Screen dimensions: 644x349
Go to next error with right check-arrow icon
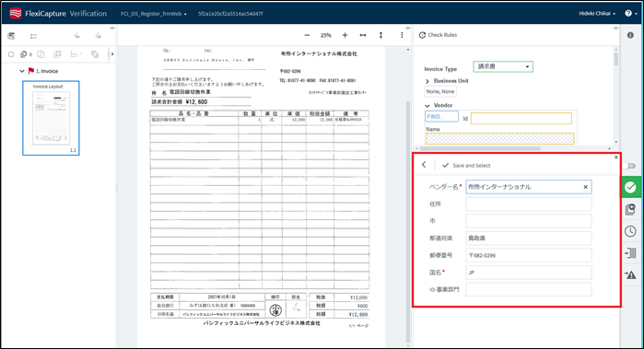[x=99, y=36]
